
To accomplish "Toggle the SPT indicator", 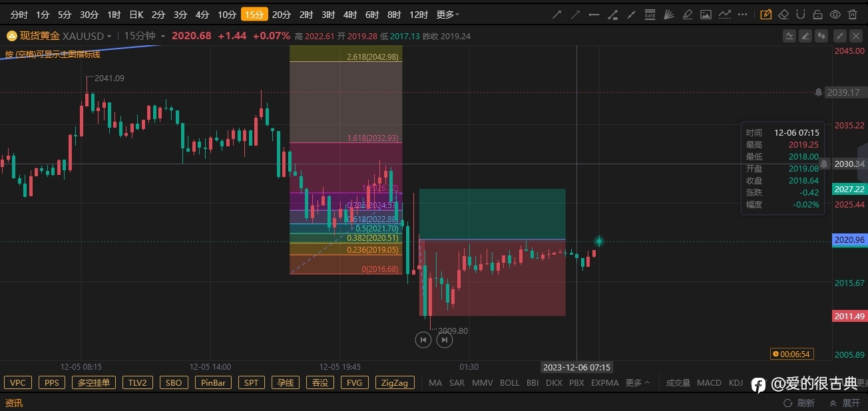I will click(252, 382).
